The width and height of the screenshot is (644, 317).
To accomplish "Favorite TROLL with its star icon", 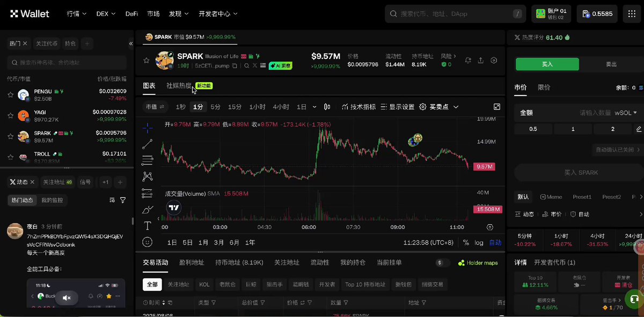I will [10, 157].
